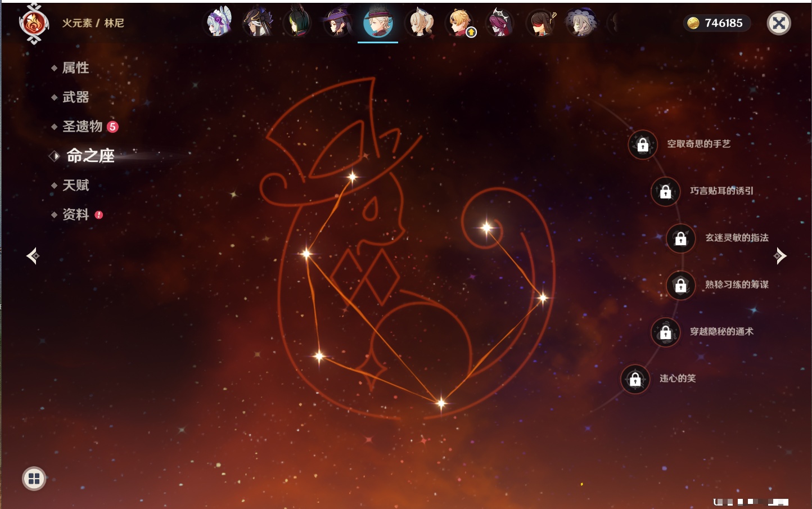Click the 火元素 / 林尼 title text

click(x=93, y=23)
